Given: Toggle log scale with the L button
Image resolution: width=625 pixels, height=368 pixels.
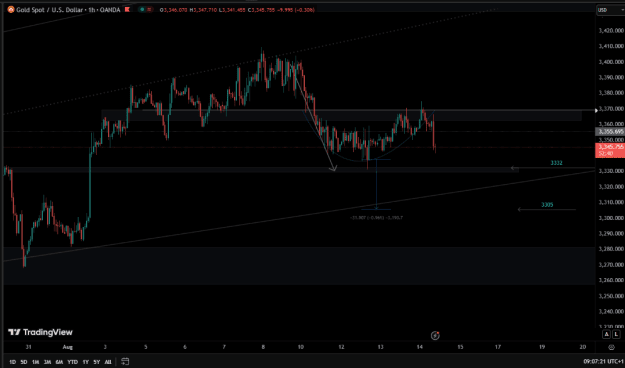Looking at the screenshot, I should coord(616,334).
